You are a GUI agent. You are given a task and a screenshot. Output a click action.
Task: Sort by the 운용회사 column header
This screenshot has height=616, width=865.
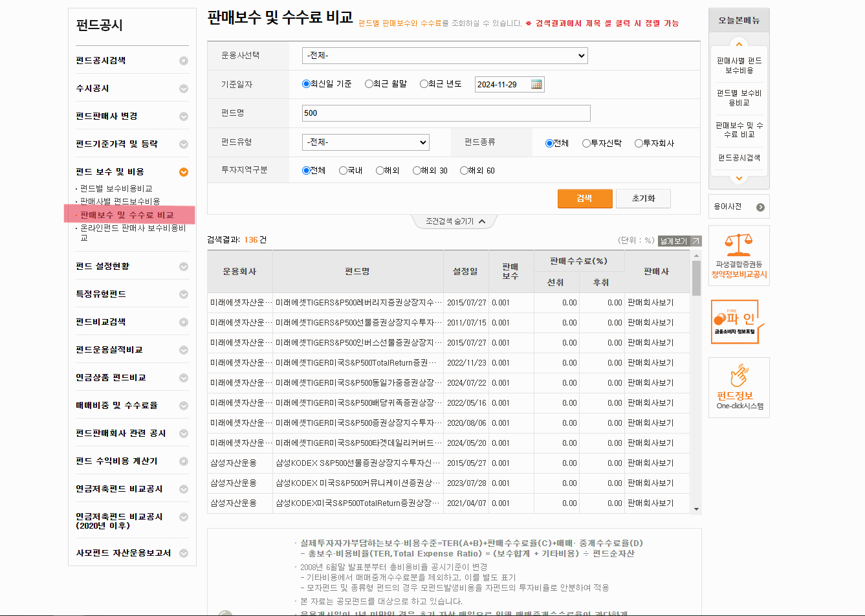(x=239, y=272)
